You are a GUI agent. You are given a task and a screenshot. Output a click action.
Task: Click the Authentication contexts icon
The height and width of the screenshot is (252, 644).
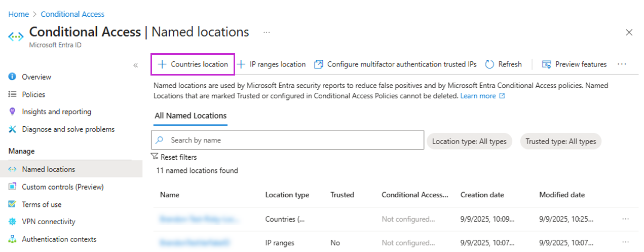click(x=13, y=239)
